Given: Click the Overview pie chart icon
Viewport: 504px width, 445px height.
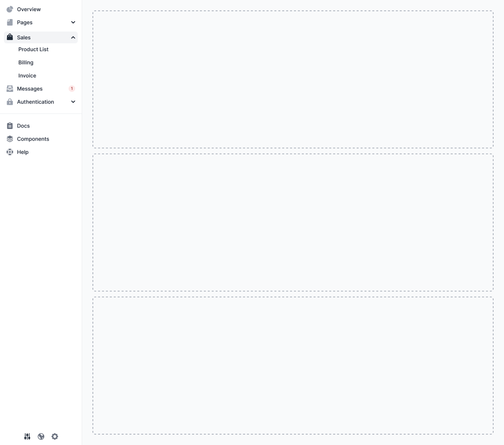Looking at the screenshot, I should (x=10, y=9).
